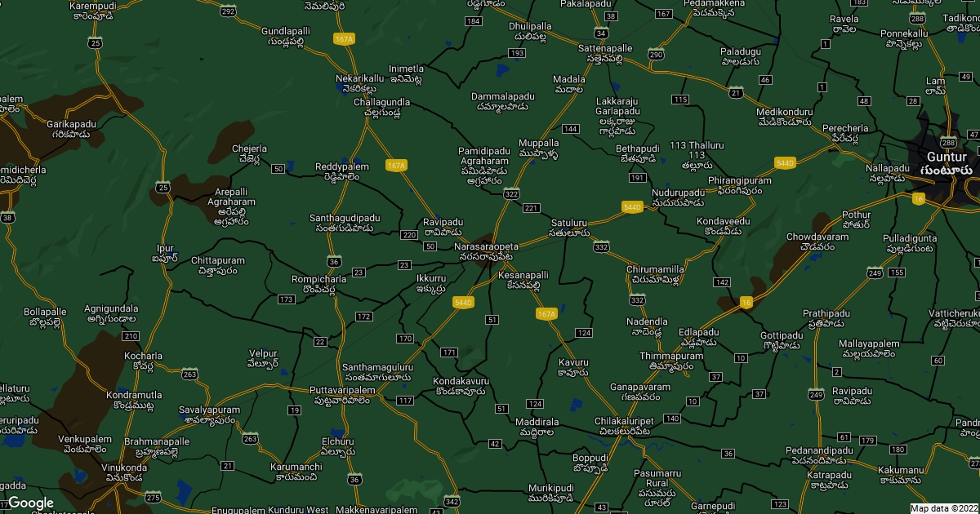Select the 193 road marker near Dhulipalla

516,53
